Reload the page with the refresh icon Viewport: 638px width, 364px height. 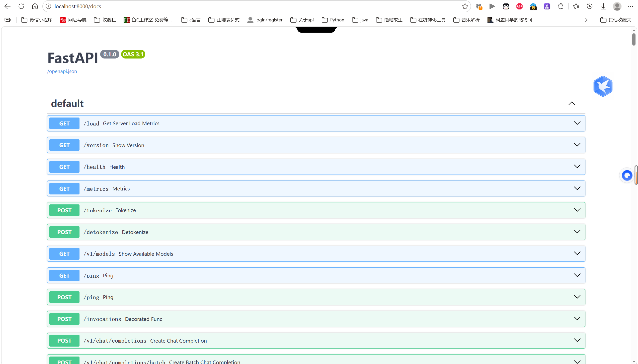pyautogui.click(x=21, y=6)
